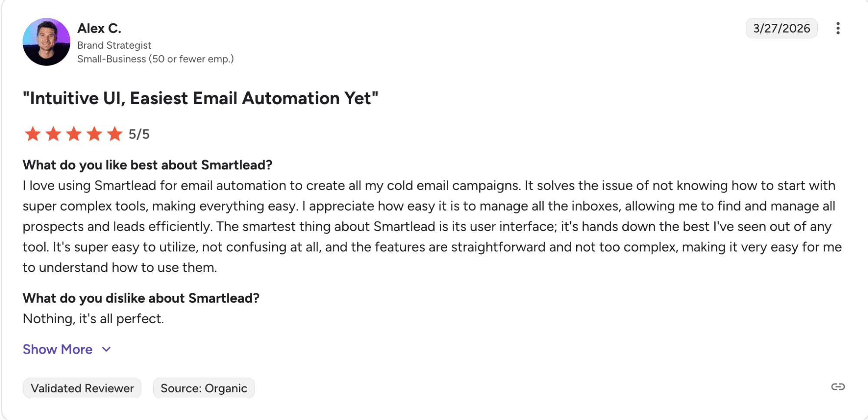Click the third rating star
868x420 pixels.
pos(74,134)
